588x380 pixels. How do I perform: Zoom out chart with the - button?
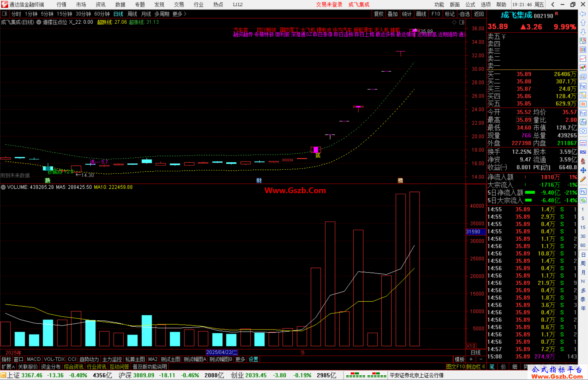481,359
